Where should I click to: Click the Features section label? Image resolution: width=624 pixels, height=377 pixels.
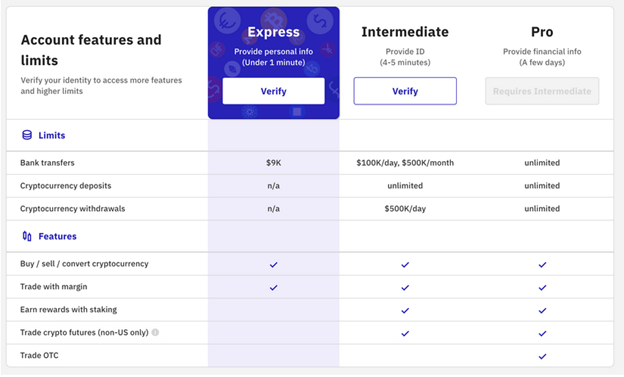pos(57,236)
